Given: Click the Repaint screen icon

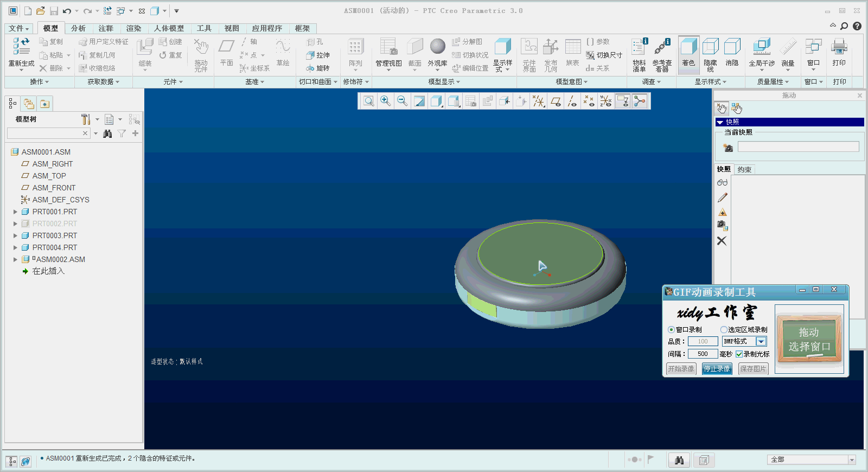Looking at the screenshot, I should click(419, 101).
